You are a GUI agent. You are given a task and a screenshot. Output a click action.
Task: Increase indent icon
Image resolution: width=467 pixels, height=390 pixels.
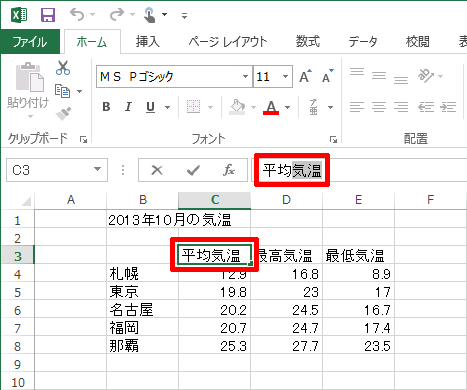coord(448,107)
